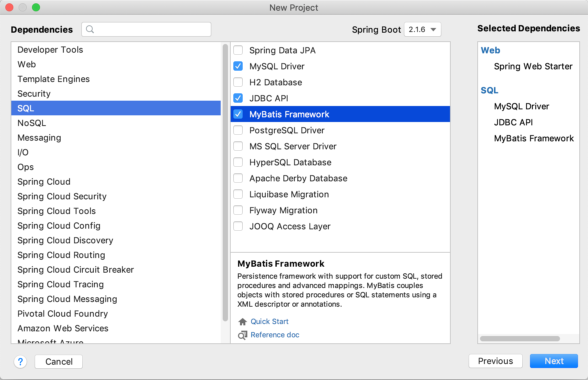Click the category list vertical scrollbar
Image resolution: width=588 pixels, height=380 pixels.
point(225,183)
